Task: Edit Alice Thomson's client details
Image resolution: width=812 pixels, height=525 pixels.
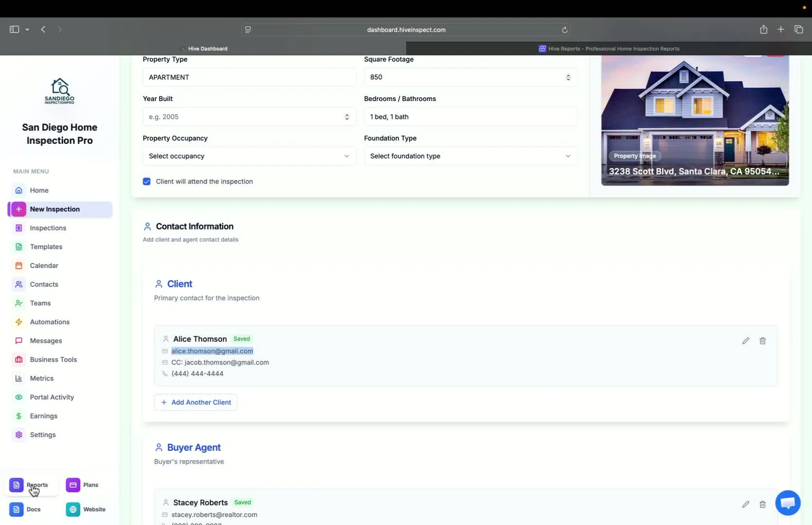Action: pos(745,341)
